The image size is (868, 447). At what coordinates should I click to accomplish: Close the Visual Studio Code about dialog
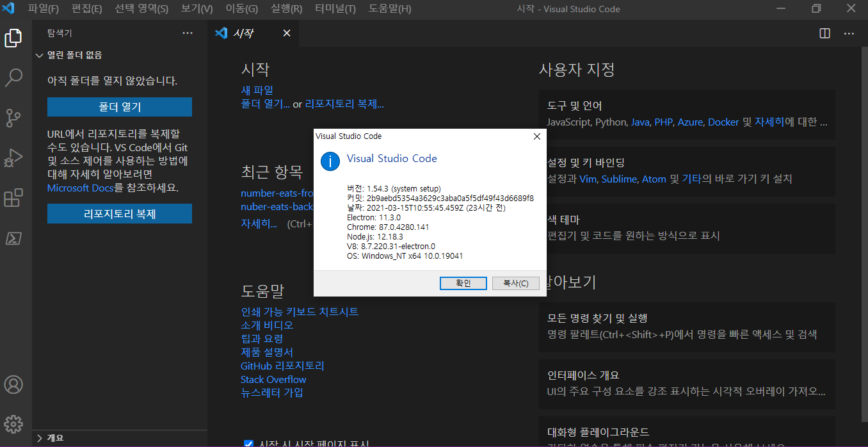tap(537, 136)
